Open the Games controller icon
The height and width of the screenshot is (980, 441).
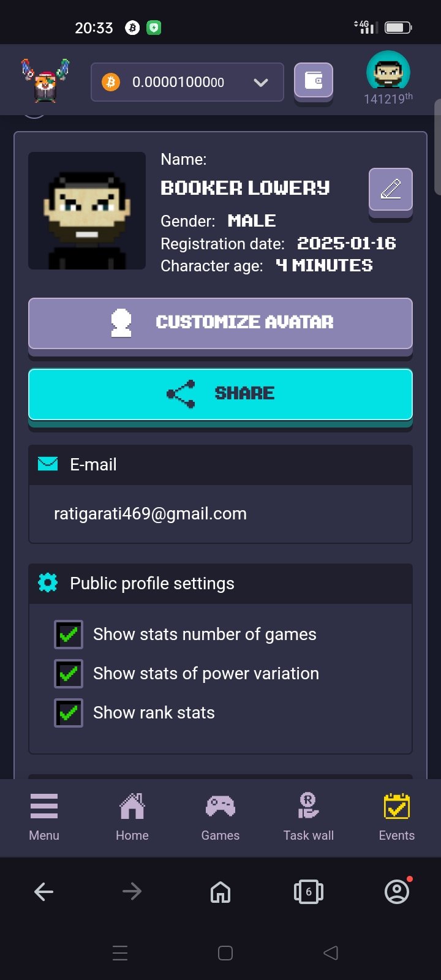(221, 806)
